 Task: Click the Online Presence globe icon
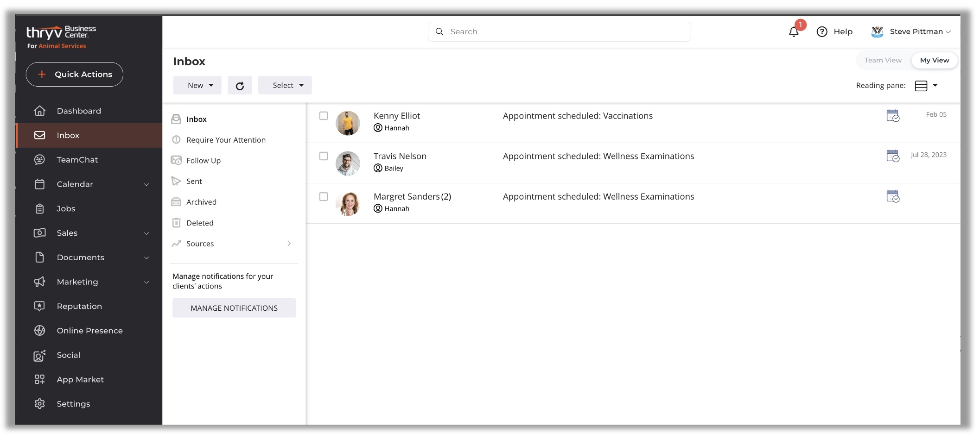40,331
